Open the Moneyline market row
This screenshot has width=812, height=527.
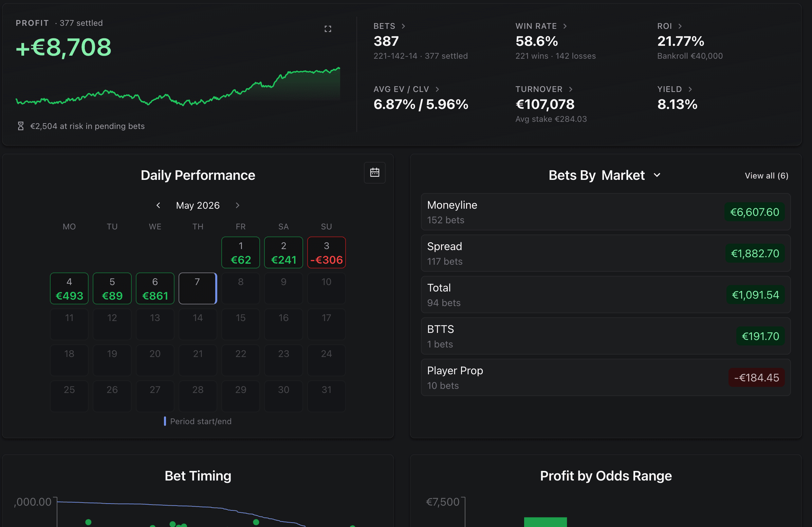[x=606, y=212]
